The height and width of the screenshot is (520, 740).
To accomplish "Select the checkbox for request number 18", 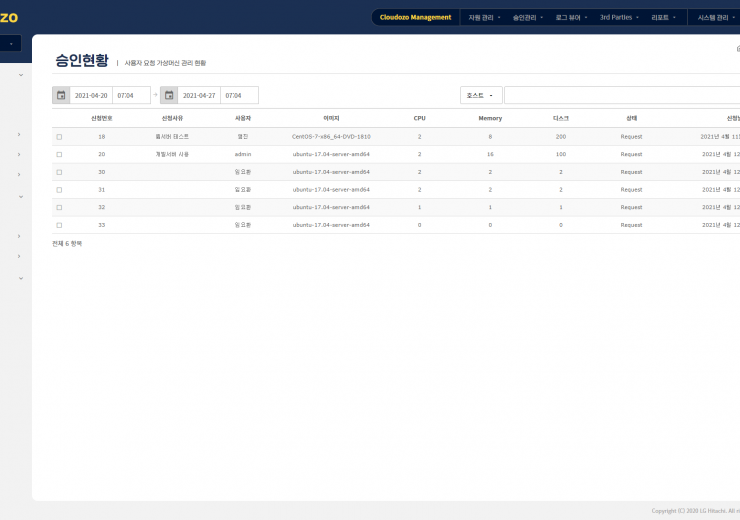I will click(59, 137).
